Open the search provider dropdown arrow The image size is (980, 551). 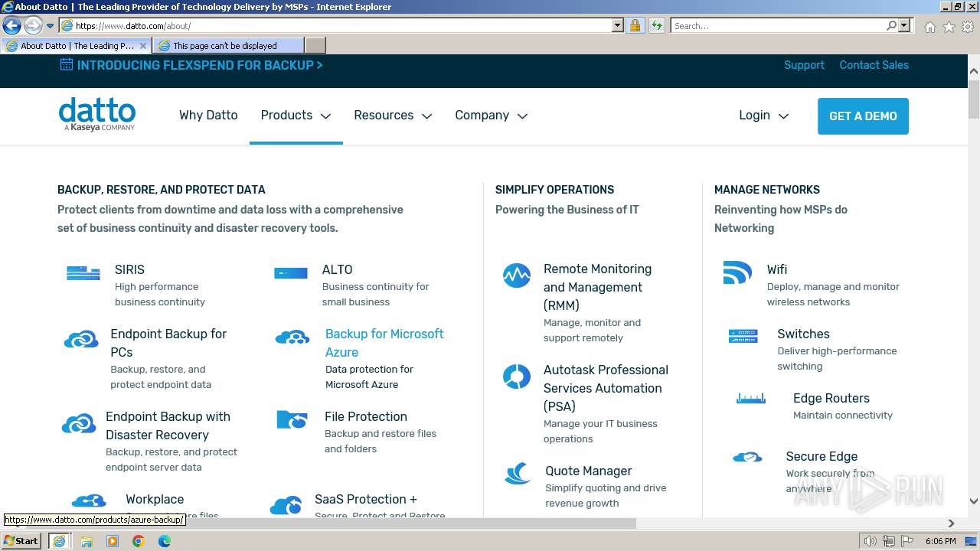904,25
